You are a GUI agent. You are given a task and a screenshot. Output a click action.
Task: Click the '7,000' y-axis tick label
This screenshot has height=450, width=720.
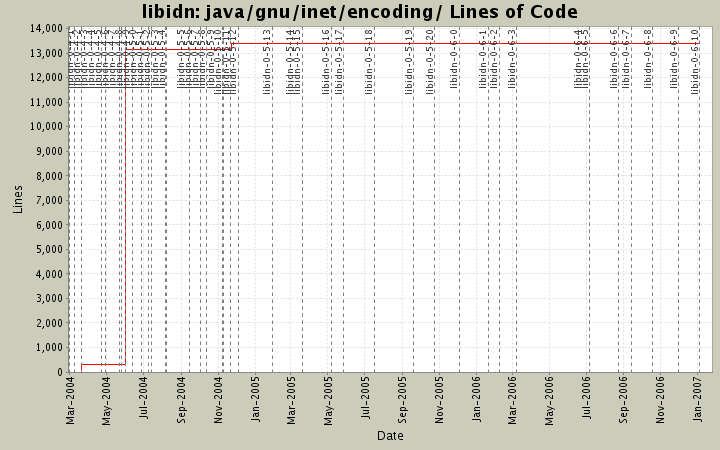(x=49, y=200)
